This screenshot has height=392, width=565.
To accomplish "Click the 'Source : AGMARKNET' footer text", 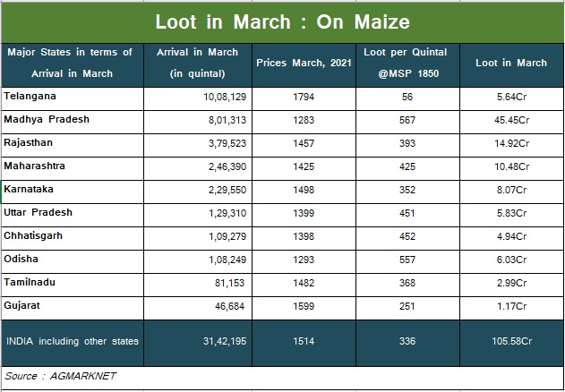I will point(61,376).
